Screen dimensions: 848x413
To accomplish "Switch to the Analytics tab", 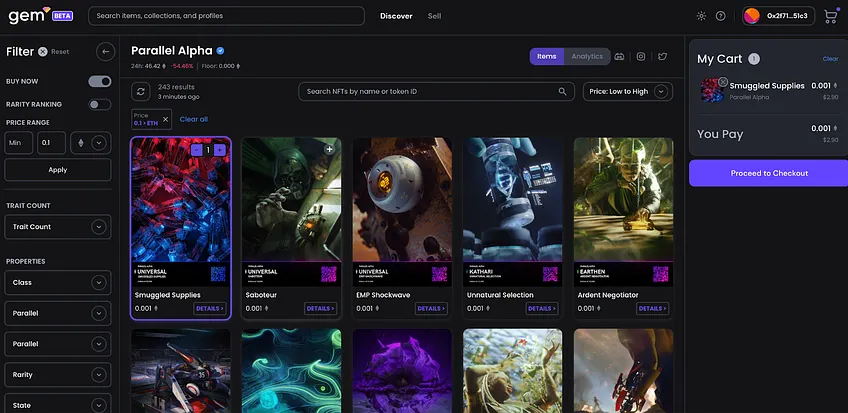I will [587, 56].
